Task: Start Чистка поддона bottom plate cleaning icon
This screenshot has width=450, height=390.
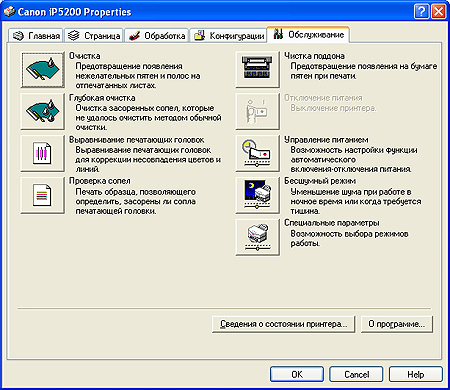Action: point(257,70)
